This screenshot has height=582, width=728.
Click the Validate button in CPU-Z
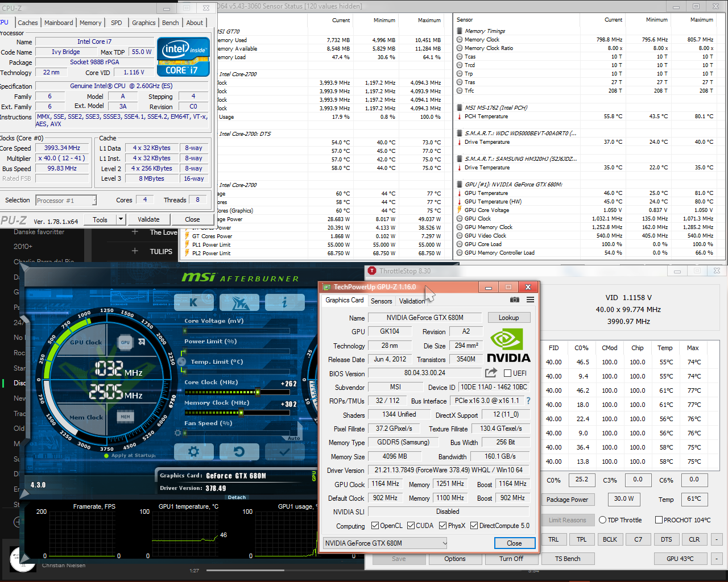[148, 219]
